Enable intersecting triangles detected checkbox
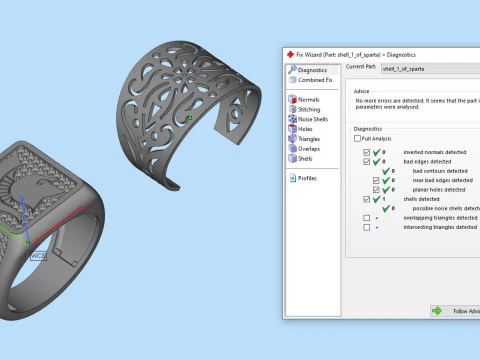Image resolution: width=480 pixels, height=360 pixels. click(x=367, y=227)
